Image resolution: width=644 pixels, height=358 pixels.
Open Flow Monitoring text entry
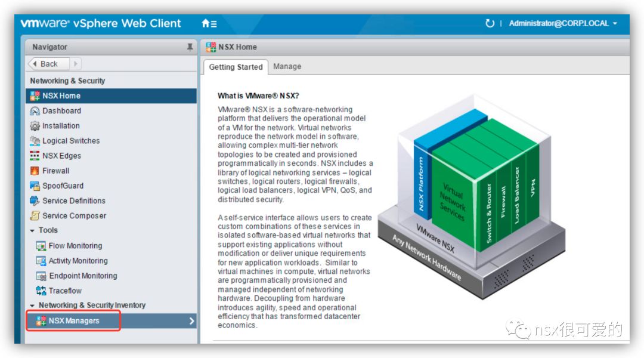pos(76,246)
